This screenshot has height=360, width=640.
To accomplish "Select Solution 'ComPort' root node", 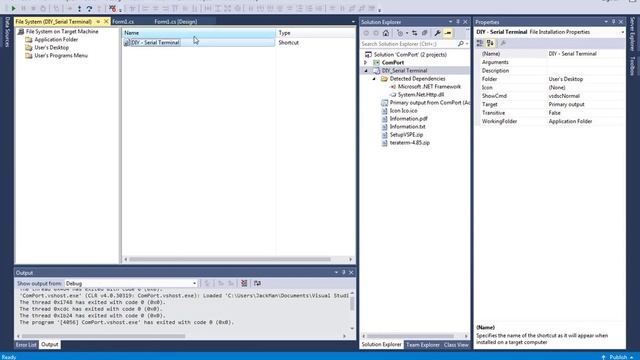I will [410, 55].
